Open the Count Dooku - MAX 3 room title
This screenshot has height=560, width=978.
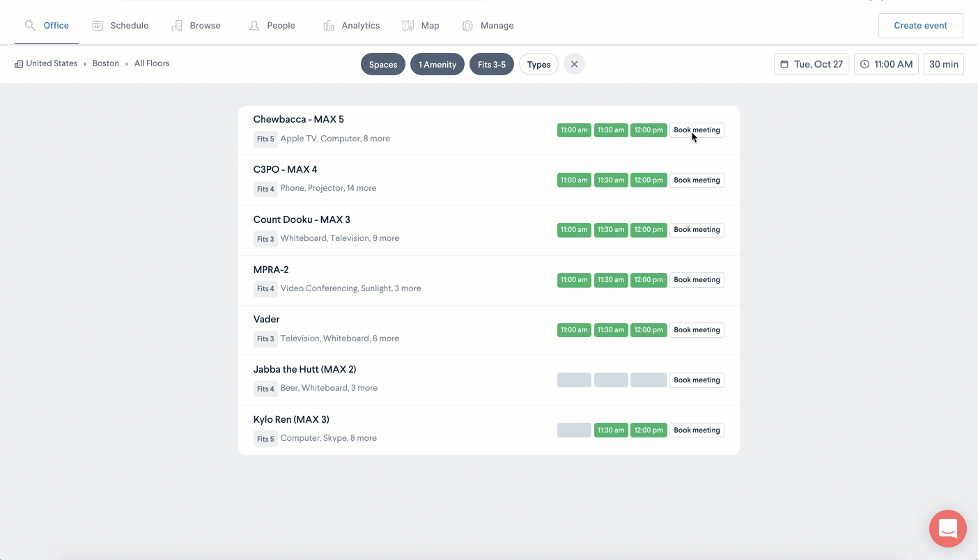(x=302, y=220)
